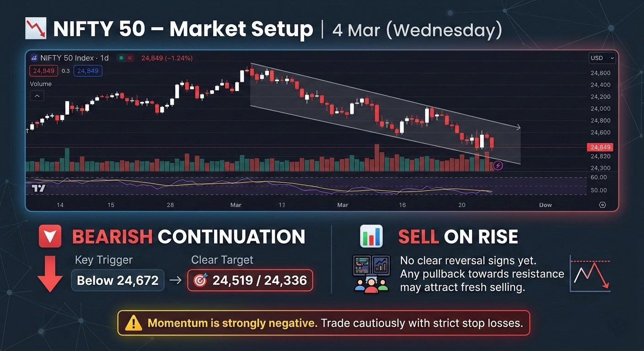Click the Below 24,672 key trigger box
Image resolution: width=644 pixels, height=351 pixels.
(118, 280)
